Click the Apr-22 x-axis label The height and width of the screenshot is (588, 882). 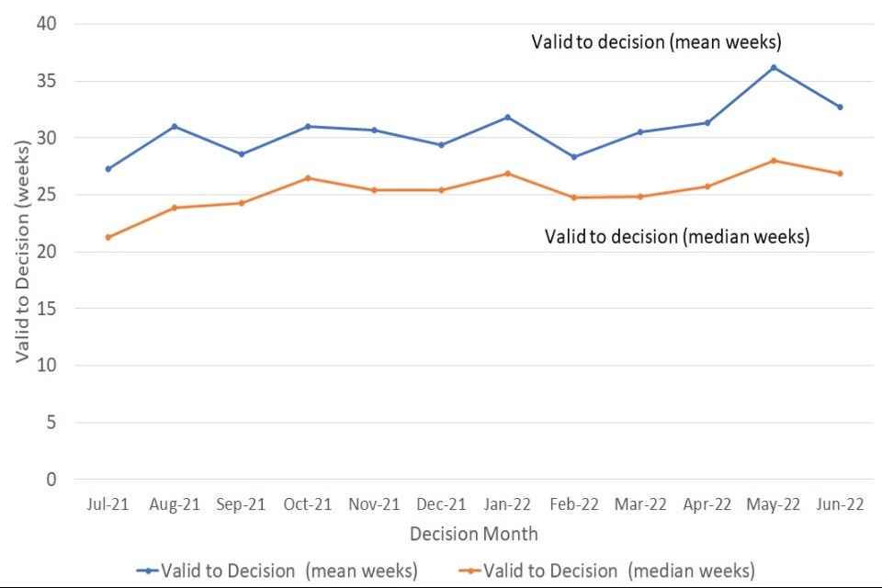pos(707,504)
